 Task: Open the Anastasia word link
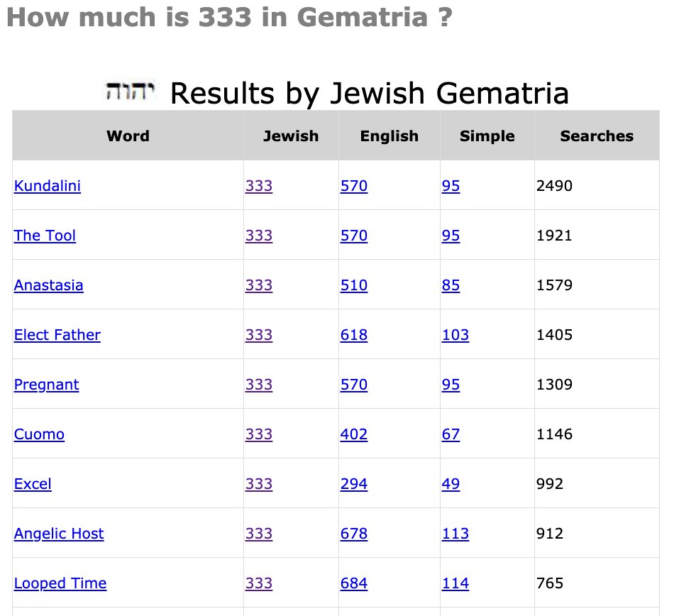pyautogui.click(x=48, y=285)
